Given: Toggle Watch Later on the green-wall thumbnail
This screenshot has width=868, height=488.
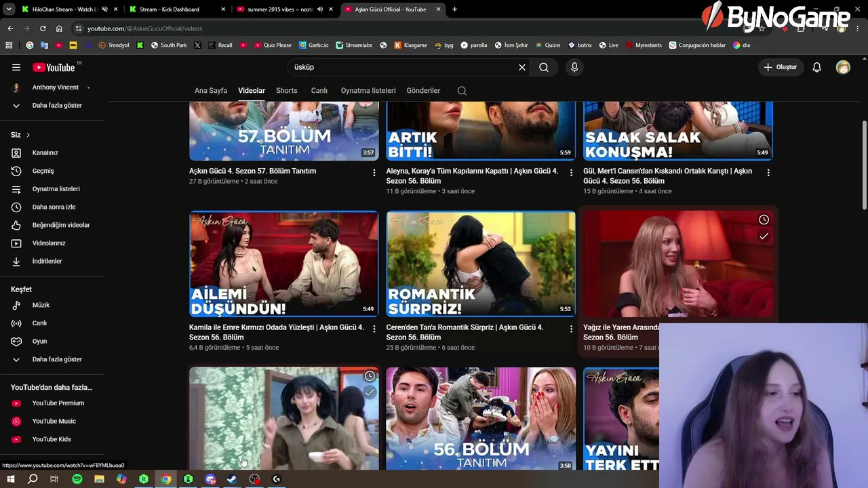Looking at the screenshot, I should coord(370,375).
